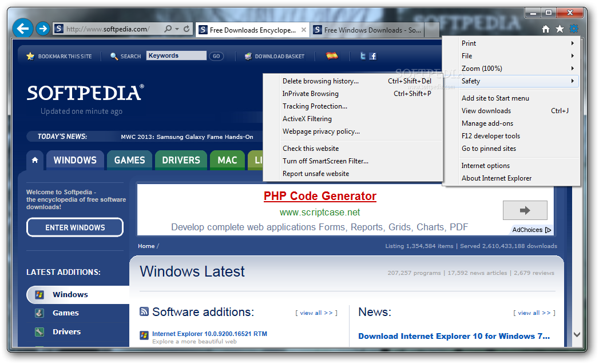The height and width of the screenshot is (364, 599).
Task: Click the Twitter icon
Action: coord(363,56)
